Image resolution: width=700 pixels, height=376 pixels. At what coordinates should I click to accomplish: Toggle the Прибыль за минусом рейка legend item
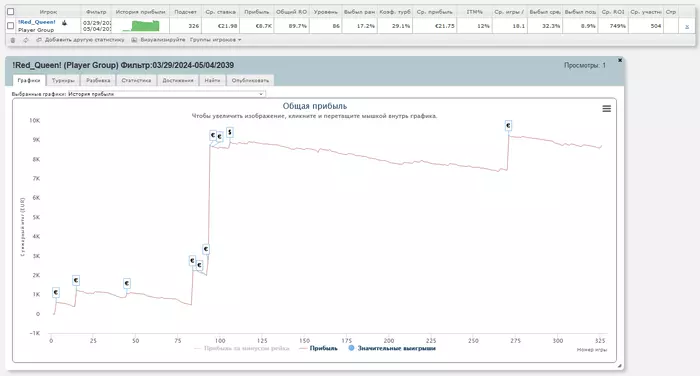[x=242, y=348]
